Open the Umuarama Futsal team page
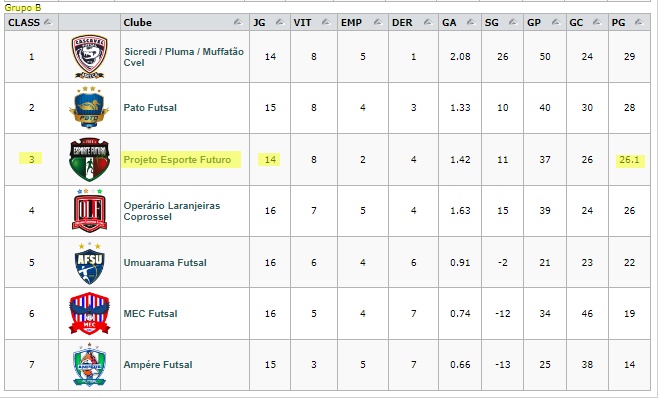This screenshot has width=660, height=400. point(165,263)
